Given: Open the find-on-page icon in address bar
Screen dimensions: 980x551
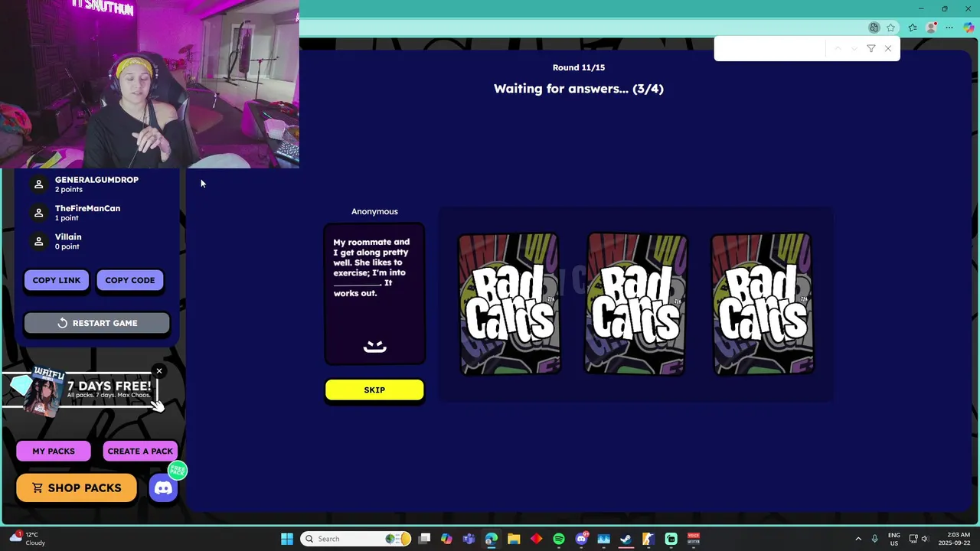Looking at the screenshot, I should (874, 28).
